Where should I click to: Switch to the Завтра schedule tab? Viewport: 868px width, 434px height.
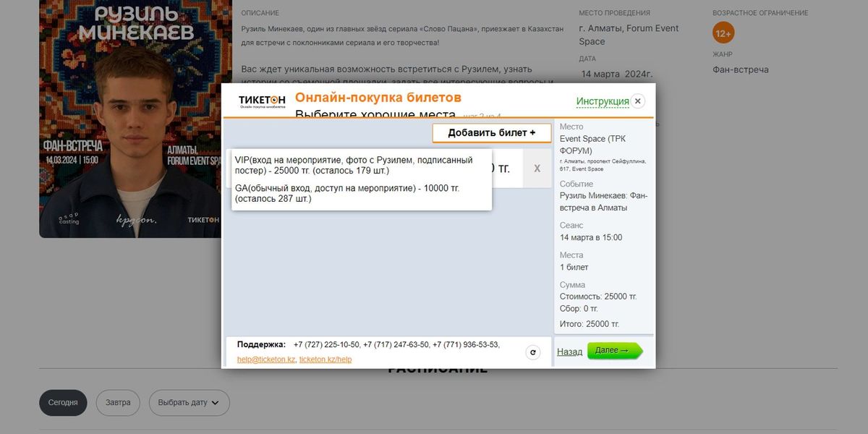[x=118, y=403]
